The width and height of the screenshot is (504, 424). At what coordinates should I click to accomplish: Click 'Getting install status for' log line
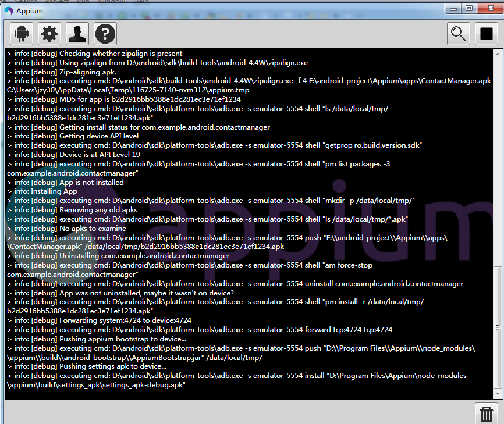coord(139,127)
